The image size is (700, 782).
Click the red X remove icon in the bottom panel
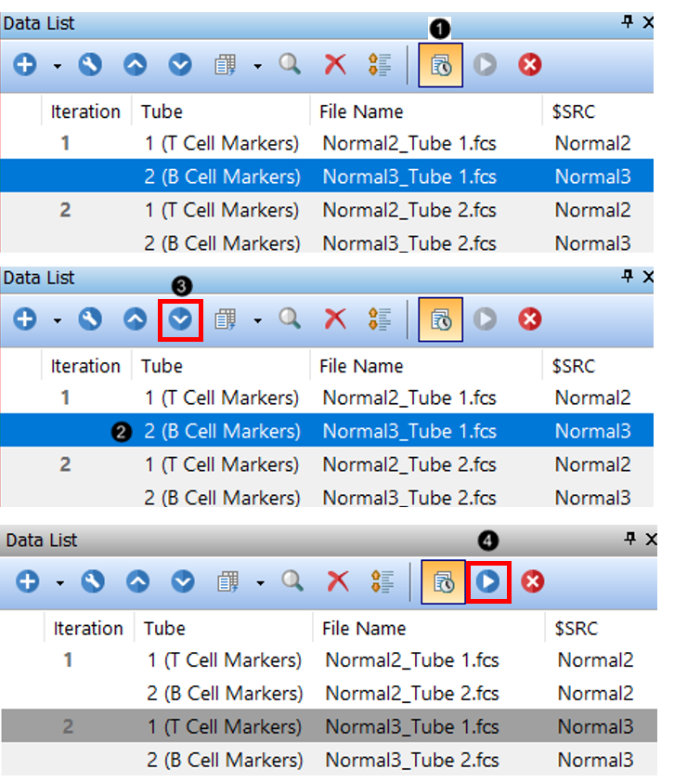[338, 581]
